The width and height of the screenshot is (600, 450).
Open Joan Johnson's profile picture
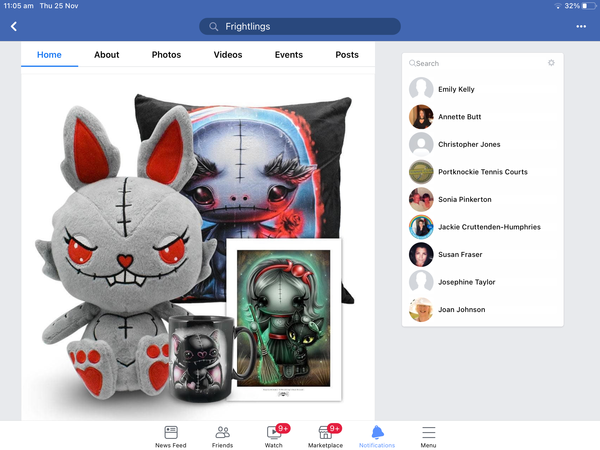click(421, 310)
